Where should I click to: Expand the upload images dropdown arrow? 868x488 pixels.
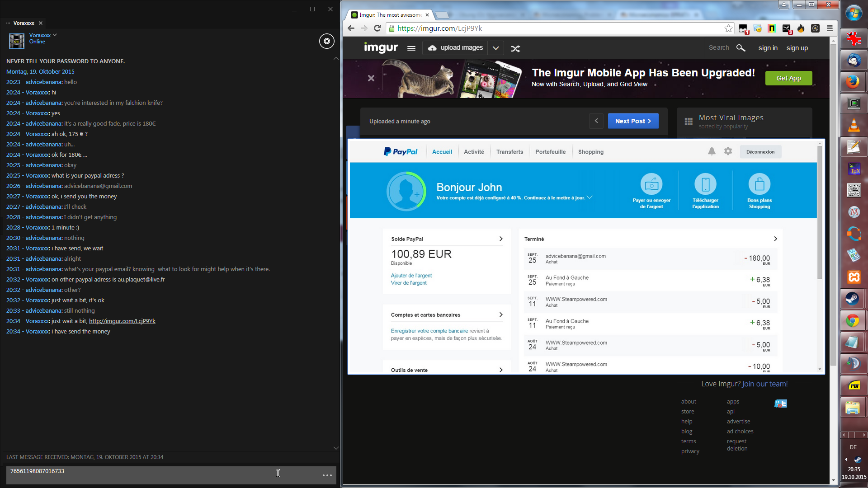point(495,48)
